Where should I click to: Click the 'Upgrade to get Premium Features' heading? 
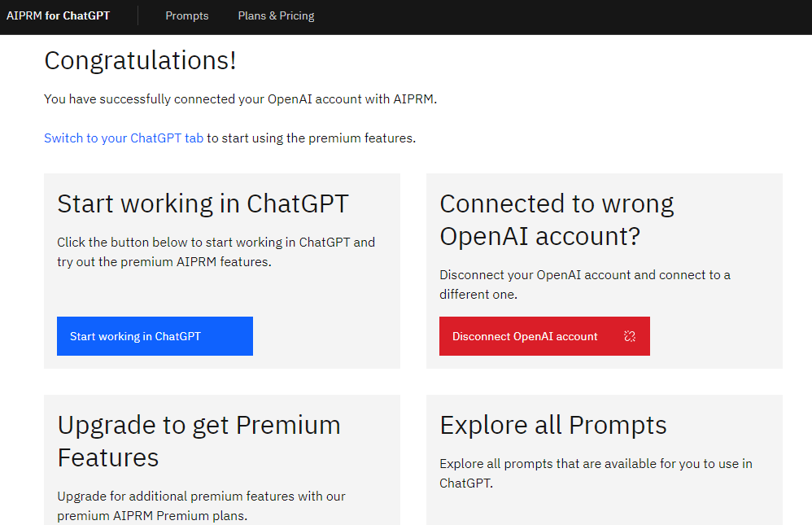[x=199, y=441]
